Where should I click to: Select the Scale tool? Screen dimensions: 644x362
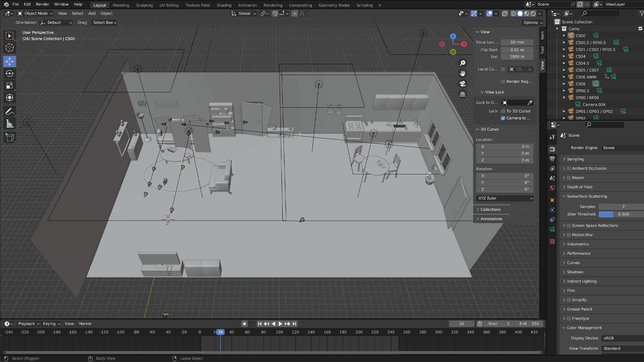pos(9,86)
